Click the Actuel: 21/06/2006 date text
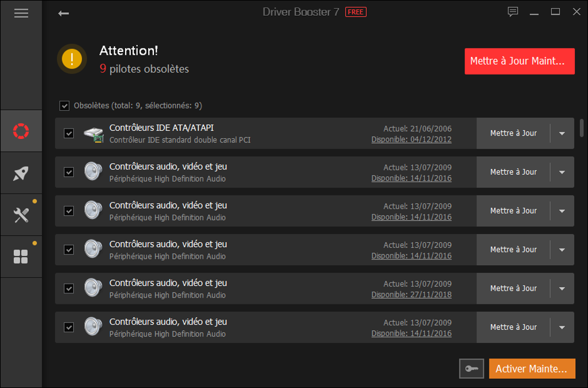Viewport: 588px width, 388px height. tap(417, 129)
